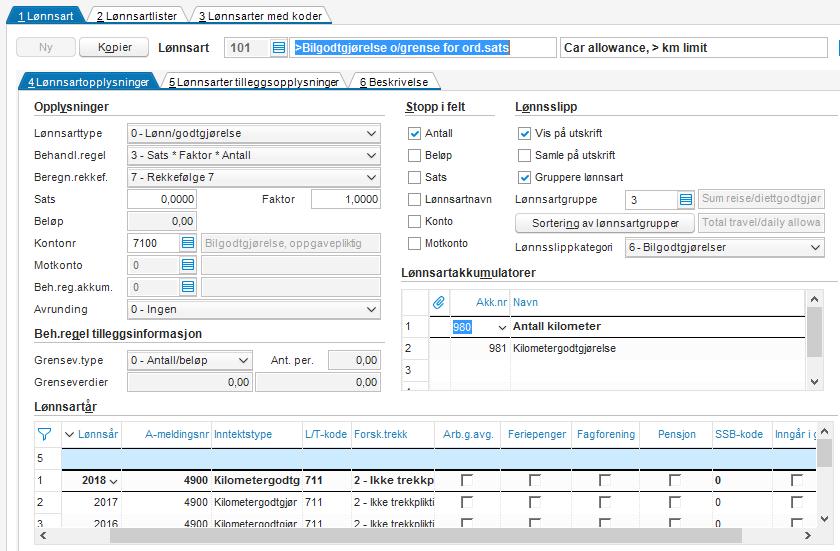Image resolution: width=840 pixels, height=551 pixels.
Task: Expand the Akk.nr 980 dropdown arrow
Action: (502, 327)
